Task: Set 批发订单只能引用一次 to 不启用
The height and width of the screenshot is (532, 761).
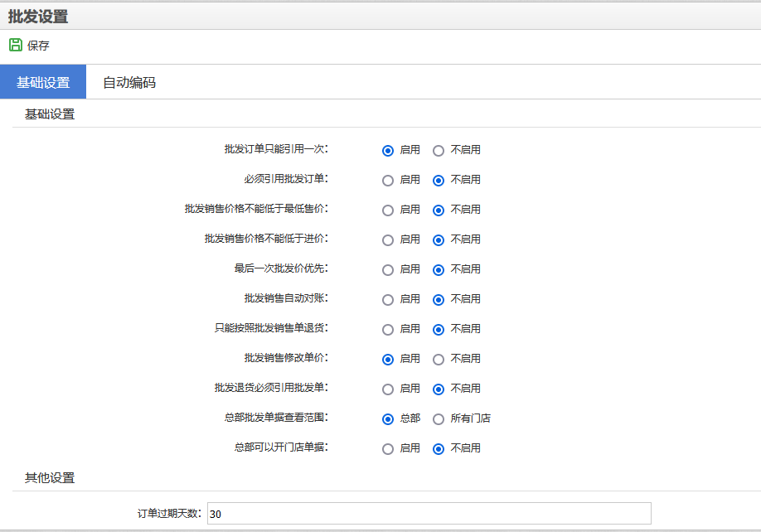Action: tap(439, 151)
